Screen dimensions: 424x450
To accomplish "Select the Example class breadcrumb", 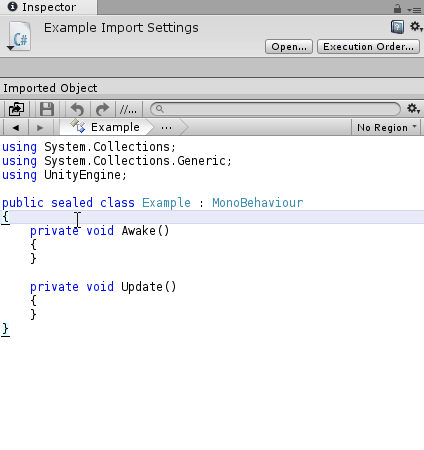I will pos(106,127).
